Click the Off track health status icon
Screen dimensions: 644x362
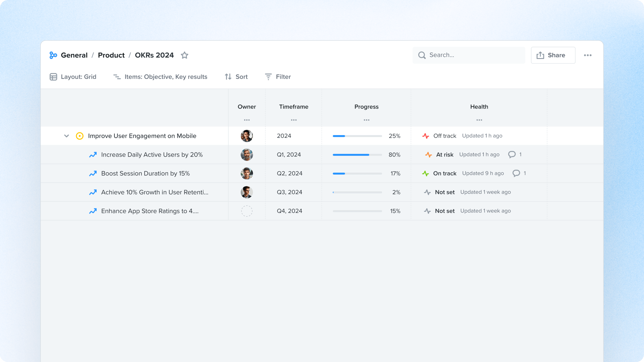coord(426,136)
